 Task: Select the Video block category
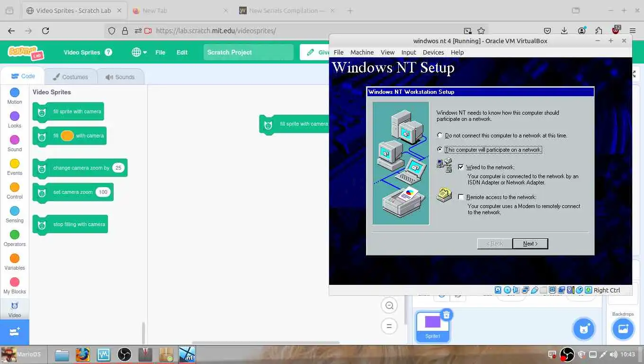(x=15, y=309)
